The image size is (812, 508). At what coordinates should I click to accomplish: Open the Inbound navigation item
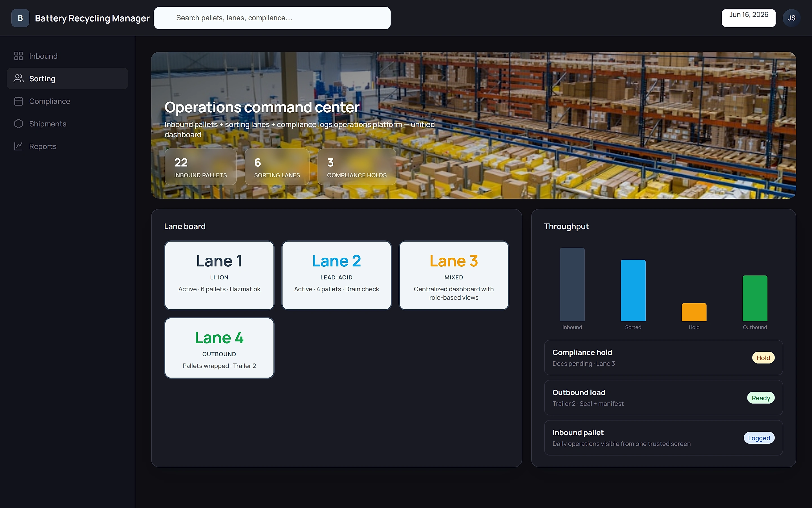tap(67, 56)
